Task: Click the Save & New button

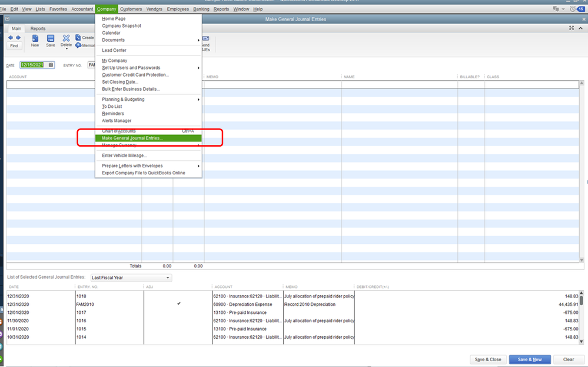Action: coord(530,359)
